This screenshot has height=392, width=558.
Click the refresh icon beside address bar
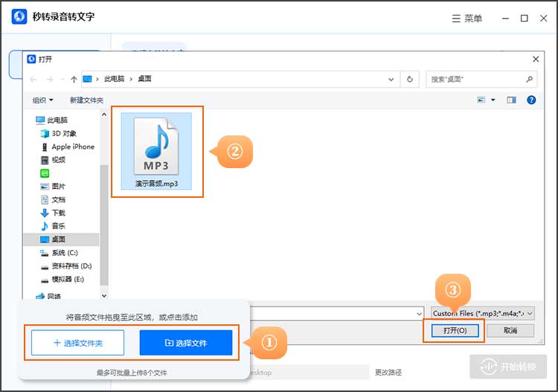(409, 78)
